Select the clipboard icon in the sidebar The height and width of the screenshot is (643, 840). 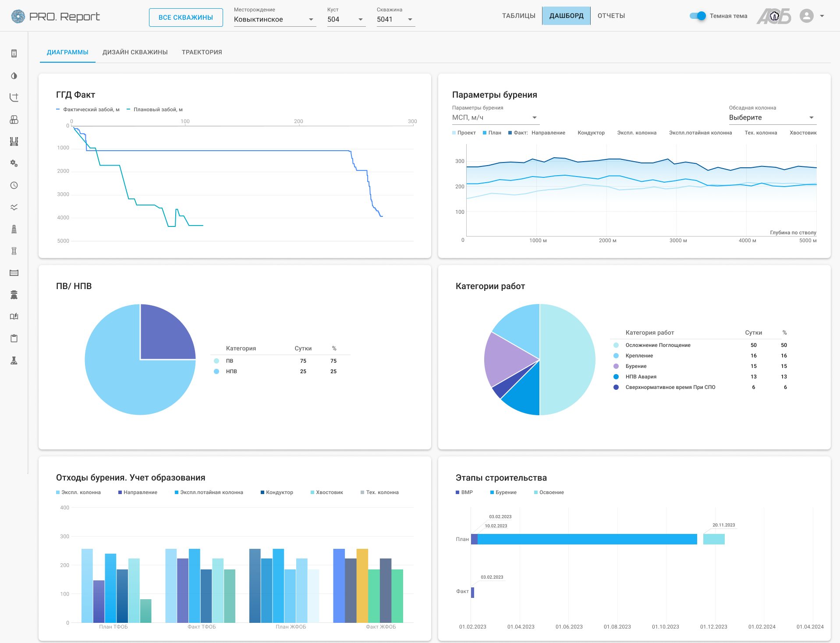(14, 338)
